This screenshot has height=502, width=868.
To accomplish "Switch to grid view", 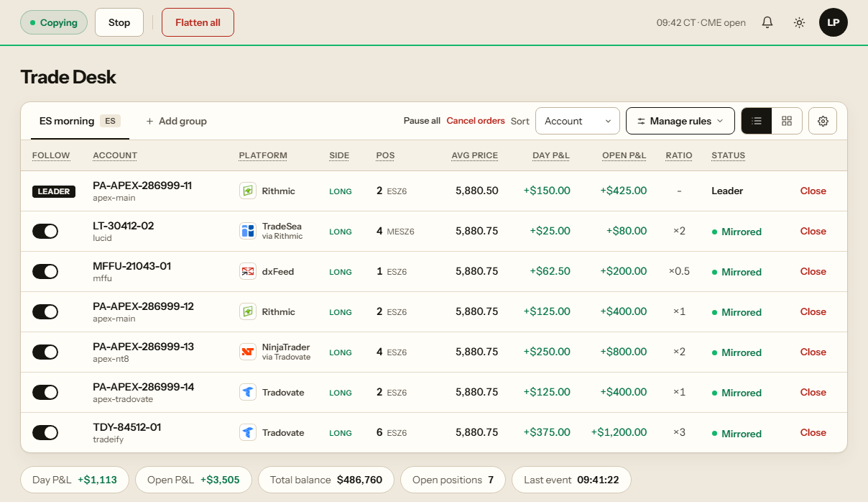I will [787, 121].
